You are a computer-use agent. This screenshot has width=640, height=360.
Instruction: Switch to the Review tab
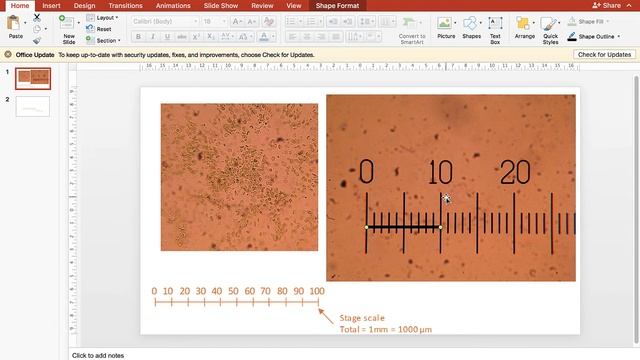pos(262,6)
